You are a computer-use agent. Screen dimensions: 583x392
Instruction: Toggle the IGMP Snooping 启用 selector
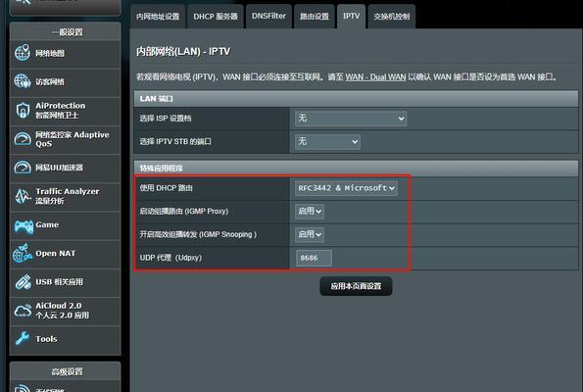pos(310,234)
